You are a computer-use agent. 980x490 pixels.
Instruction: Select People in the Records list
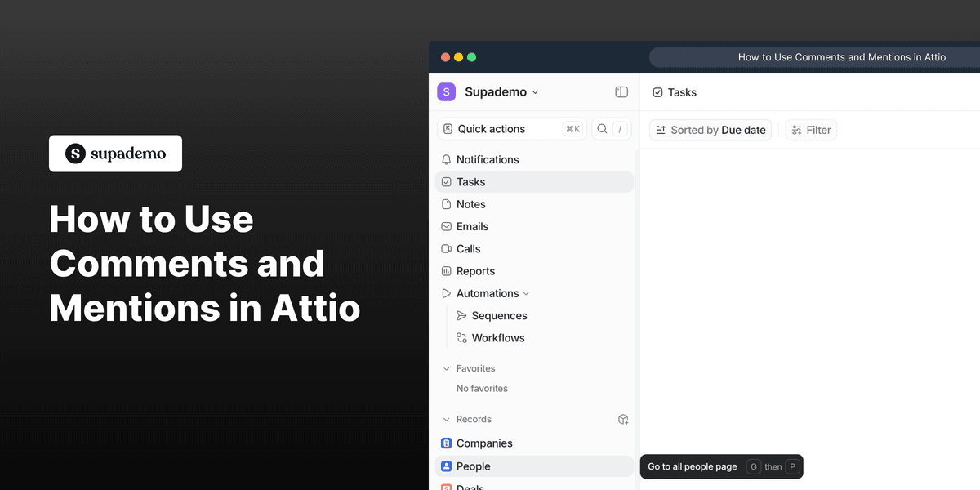pos(474,465)
